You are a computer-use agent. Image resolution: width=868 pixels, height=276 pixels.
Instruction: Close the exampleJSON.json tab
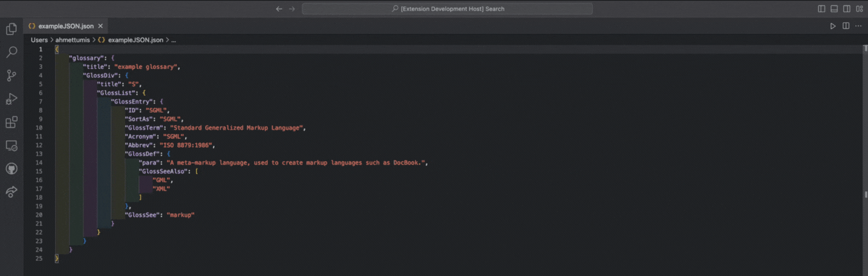[x=100, y=26]
